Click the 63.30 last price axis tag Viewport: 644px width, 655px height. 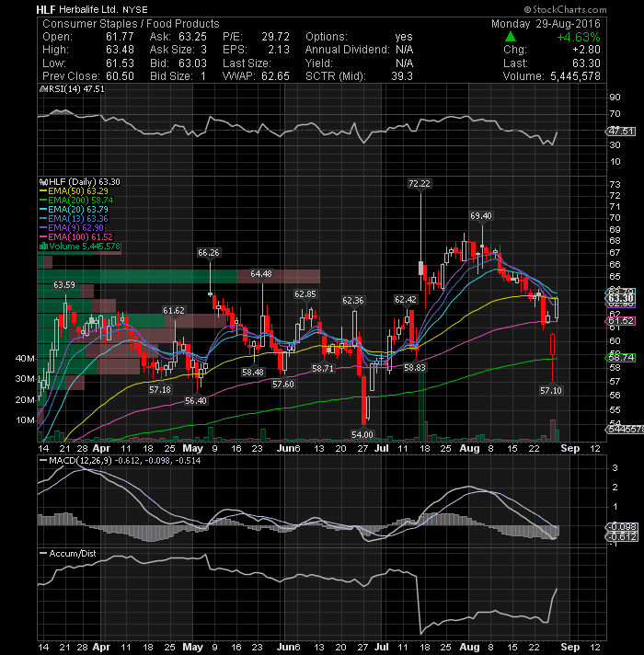621,298
